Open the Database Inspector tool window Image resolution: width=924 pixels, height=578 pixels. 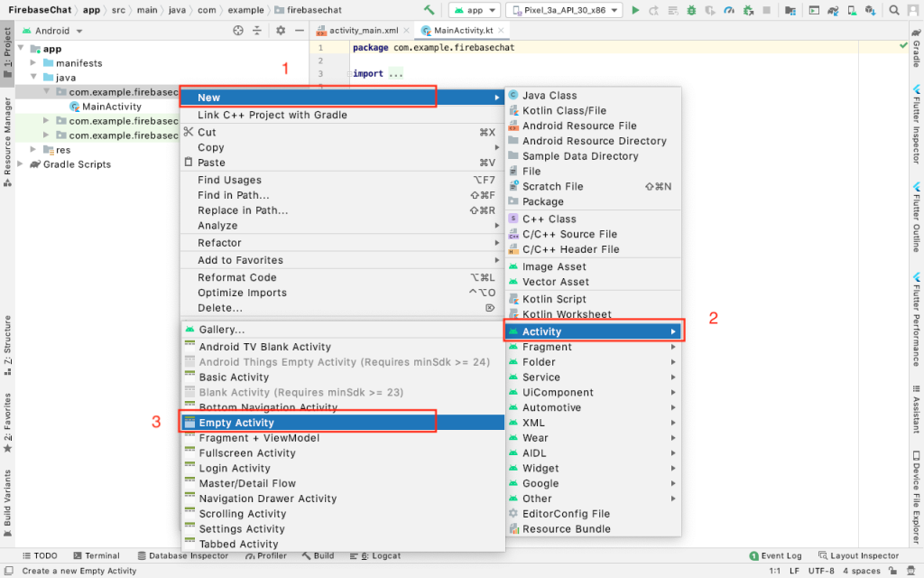tap(182, 555)
